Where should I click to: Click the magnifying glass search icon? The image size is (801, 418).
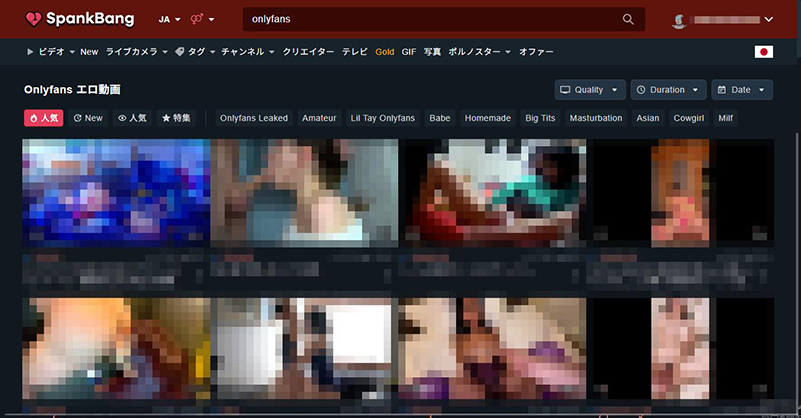click(628, 19)
